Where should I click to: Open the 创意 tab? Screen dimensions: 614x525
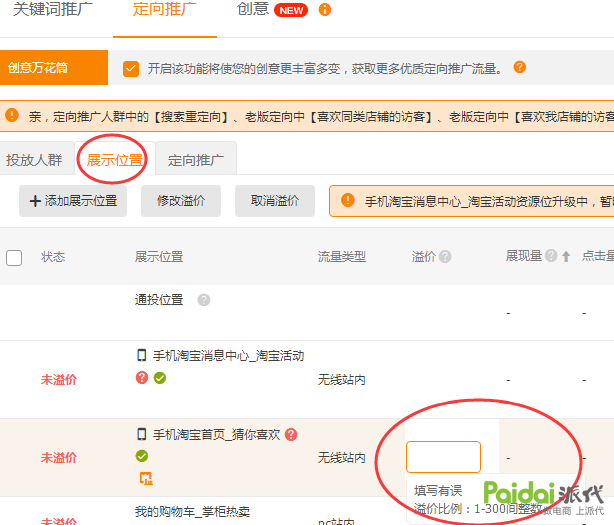coord(253,9)
